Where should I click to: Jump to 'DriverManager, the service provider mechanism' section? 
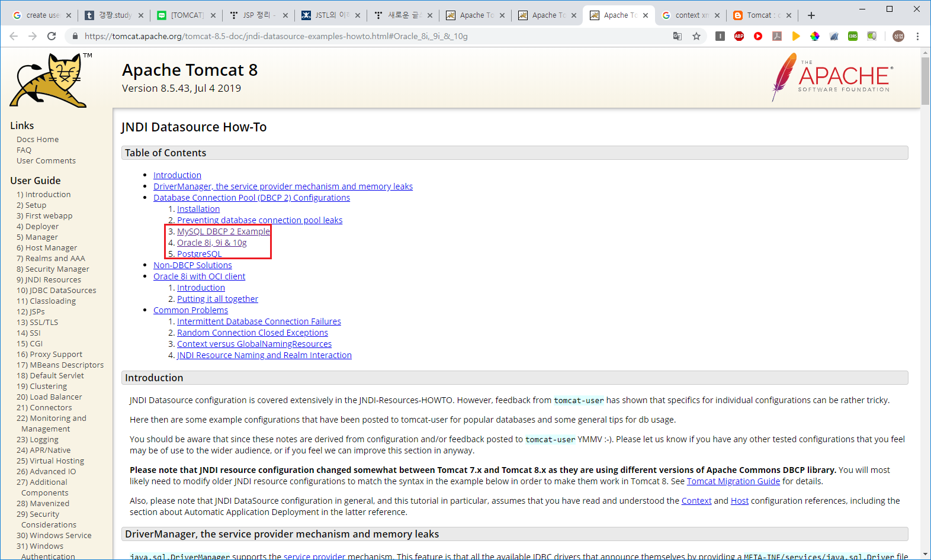[283, 186]
